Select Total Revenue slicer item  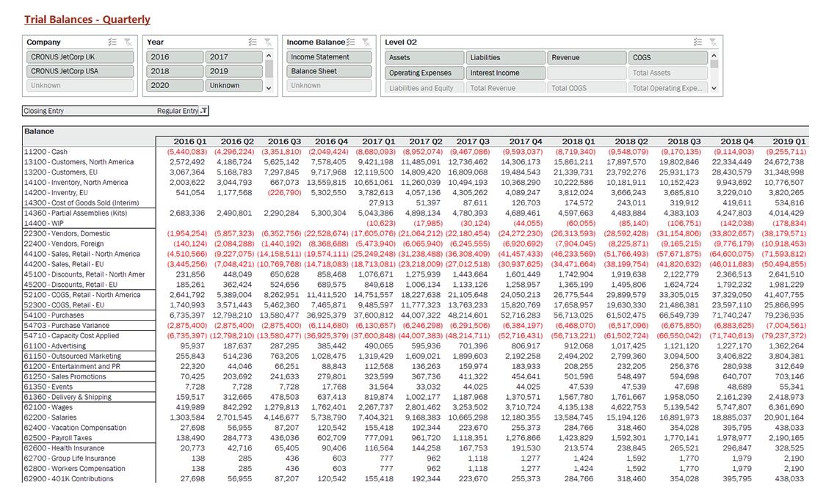tap(506, 88)
